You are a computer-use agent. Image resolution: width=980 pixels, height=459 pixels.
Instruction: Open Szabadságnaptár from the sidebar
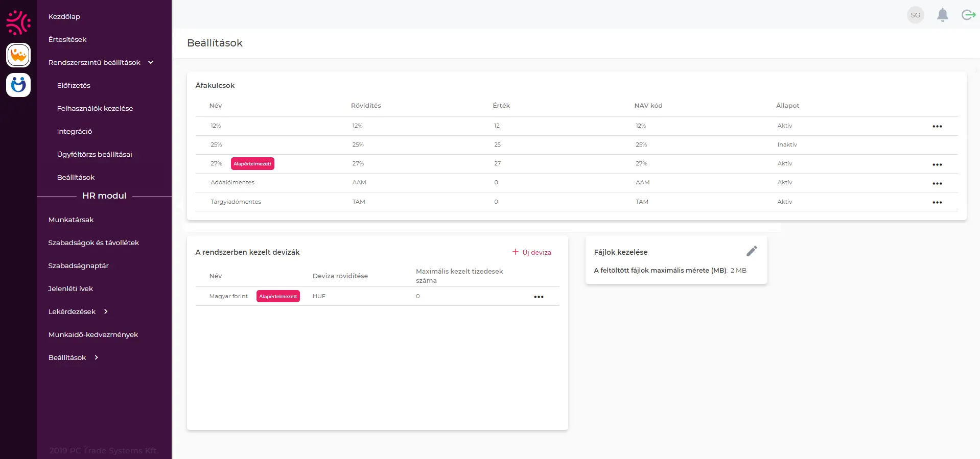tap(78, 265)
